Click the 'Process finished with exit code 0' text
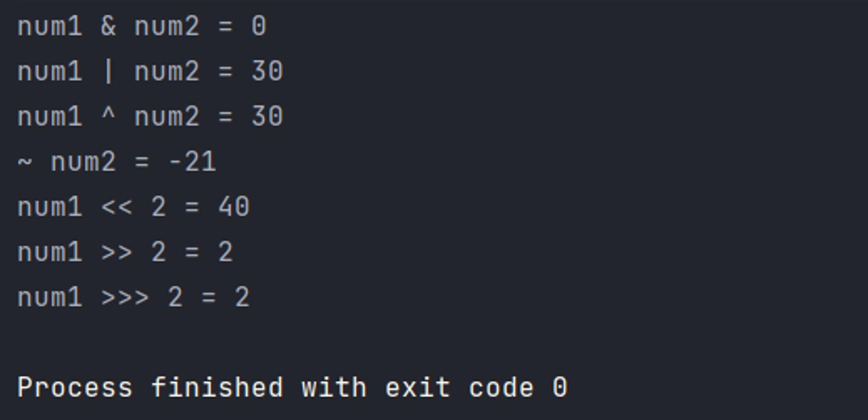This screenshot has height=420, width=868. click(x=293, y=387)
